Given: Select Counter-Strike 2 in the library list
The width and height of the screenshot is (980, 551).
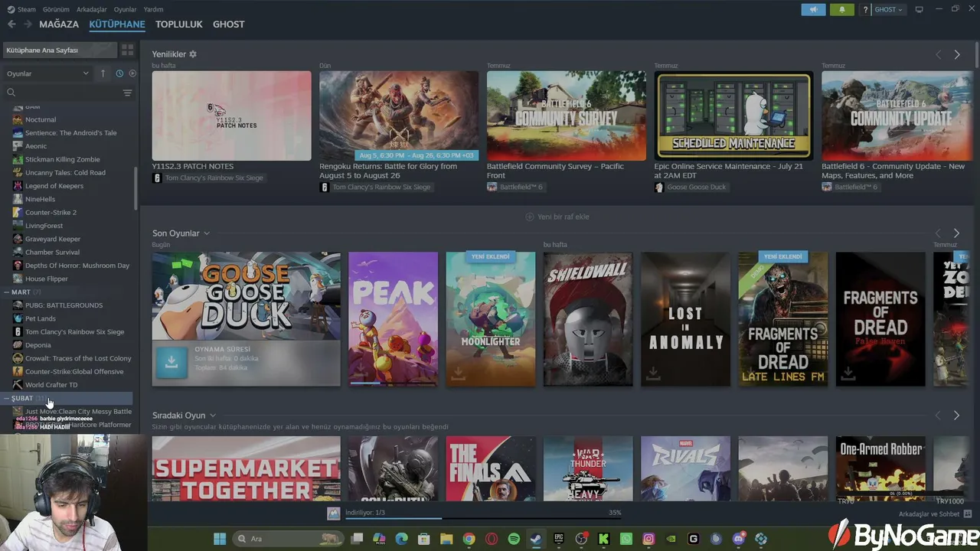Looking at the screenshot, I should (51, 212).
